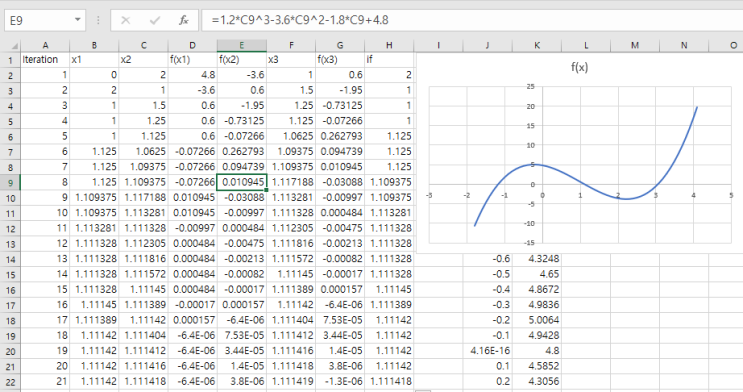Select row 14 header
The width and height of the screenshot is (743, 392).
10,259
